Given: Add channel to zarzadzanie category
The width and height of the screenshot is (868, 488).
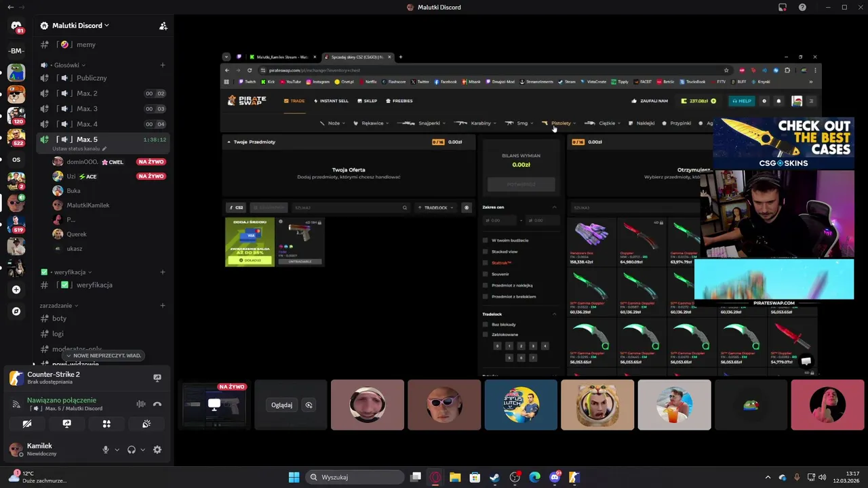Looking at the screenshot, I should click(x=163, y=306).
